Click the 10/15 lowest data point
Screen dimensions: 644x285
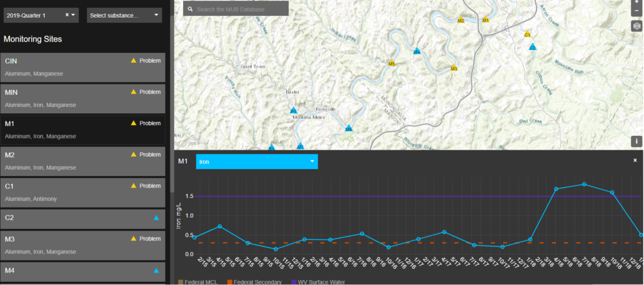point(275,249)
